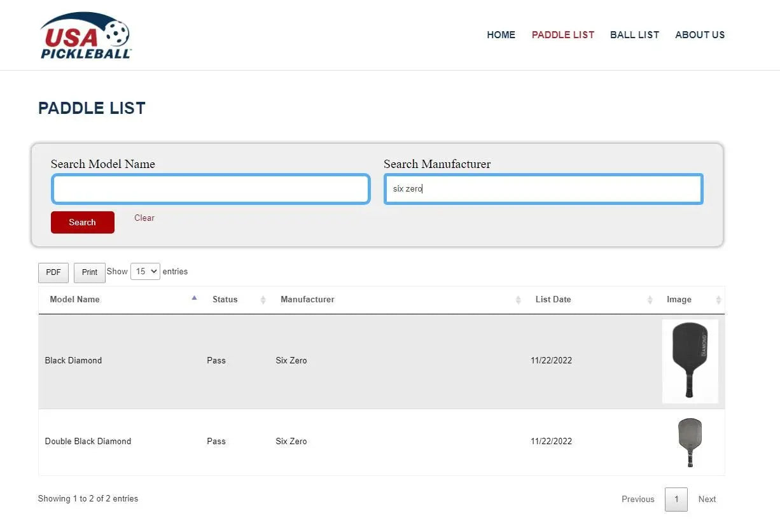Viewport: 780px width, 532px height.
Task: Open the Show entries dropdown
Action: [145, 272]
